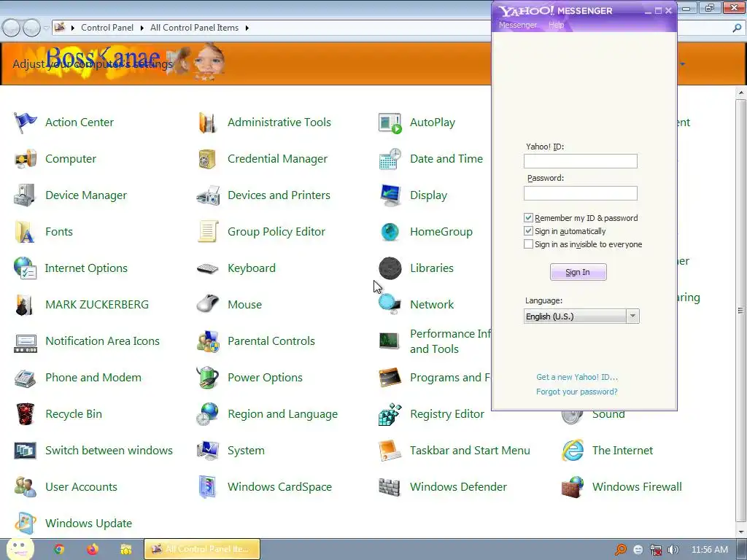
Task: Click All Control Panel Items in address bar
Action: [194, 28]
